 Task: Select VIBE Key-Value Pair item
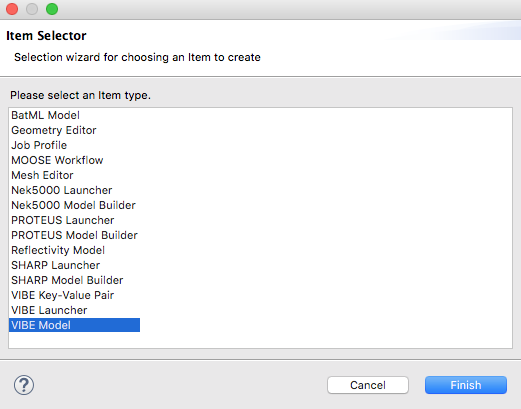tap(63, 295)
